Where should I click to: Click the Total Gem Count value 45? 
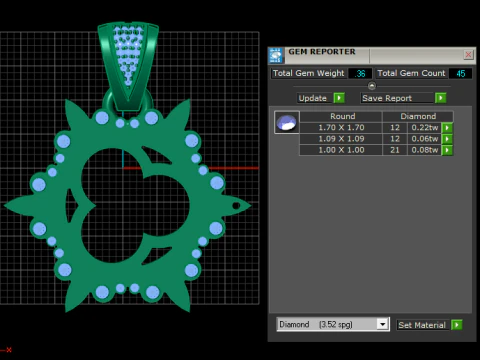click(x=460, y=73)
